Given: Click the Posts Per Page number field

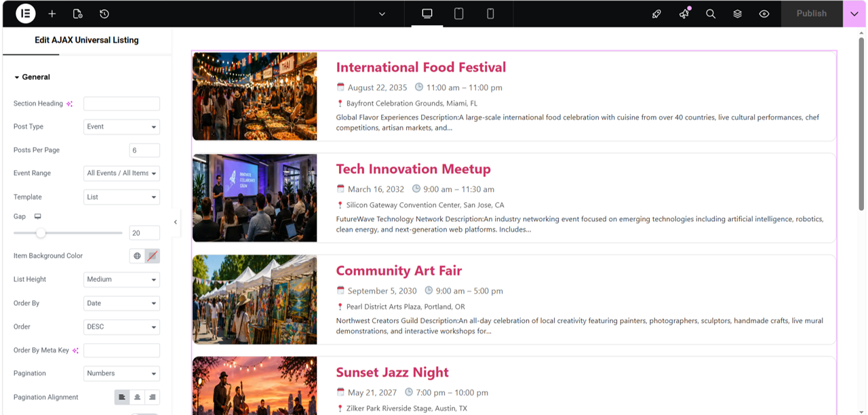Looking at the screenshot, I should [x=144, y=151].
